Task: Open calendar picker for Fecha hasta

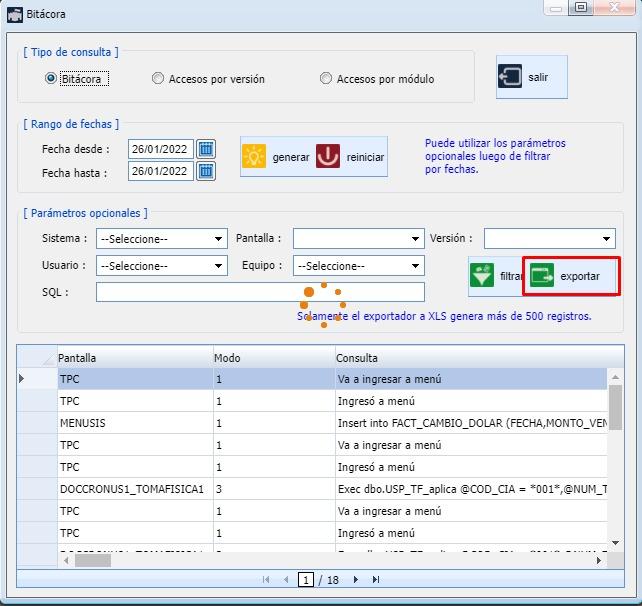Action: [x=206, y=171]
